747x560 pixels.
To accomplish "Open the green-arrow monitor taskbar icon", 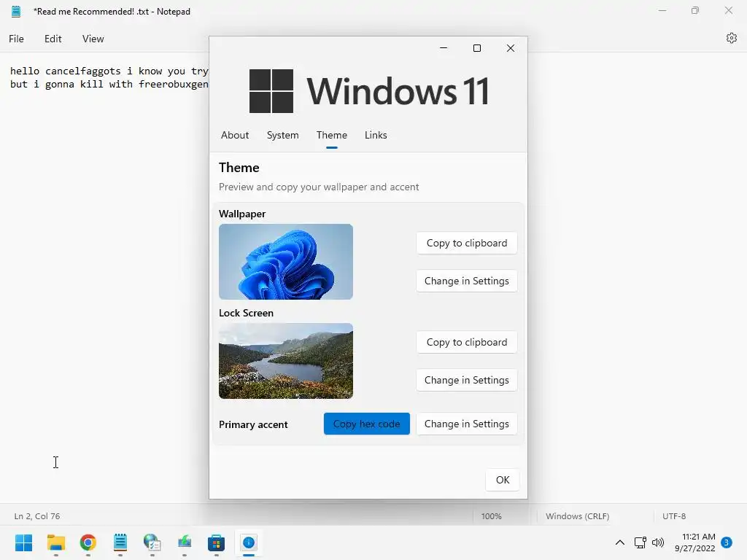I will 185,542.
